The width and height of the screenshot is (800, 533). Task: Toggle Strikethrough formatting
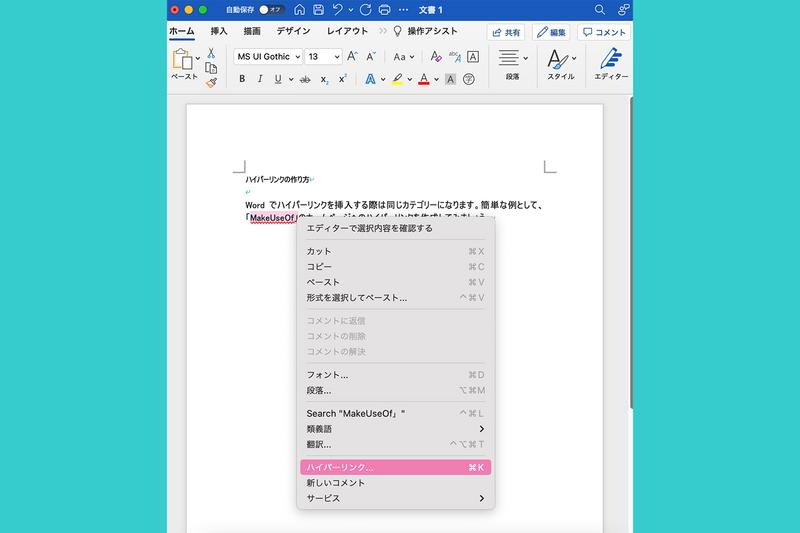pyautogui.click(x=305, y=79)
